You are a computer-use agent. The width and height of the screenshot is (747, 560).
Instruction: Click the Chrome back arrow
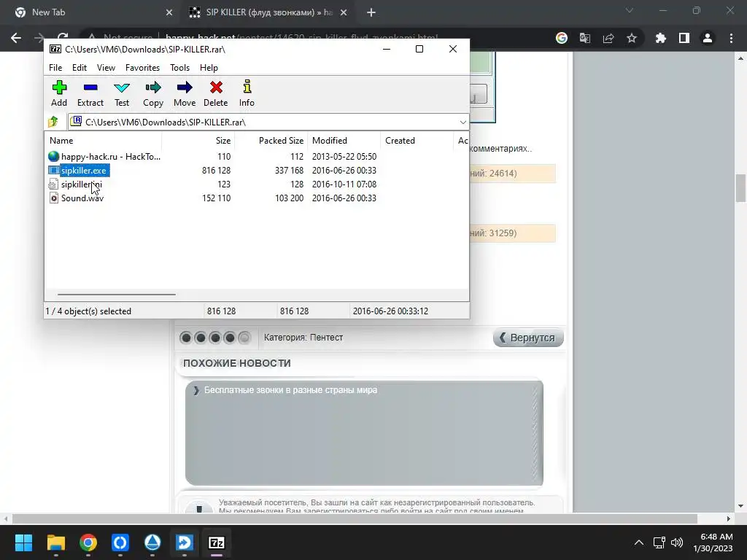coord(16,38)
